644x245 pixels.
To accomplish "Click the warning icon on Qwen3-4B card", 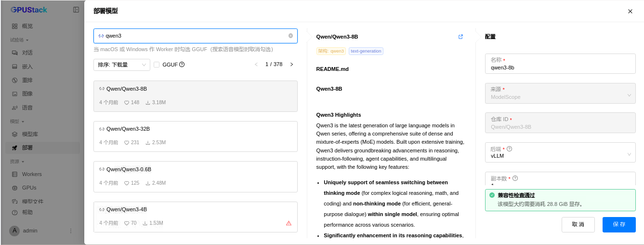I will point(289,223).
